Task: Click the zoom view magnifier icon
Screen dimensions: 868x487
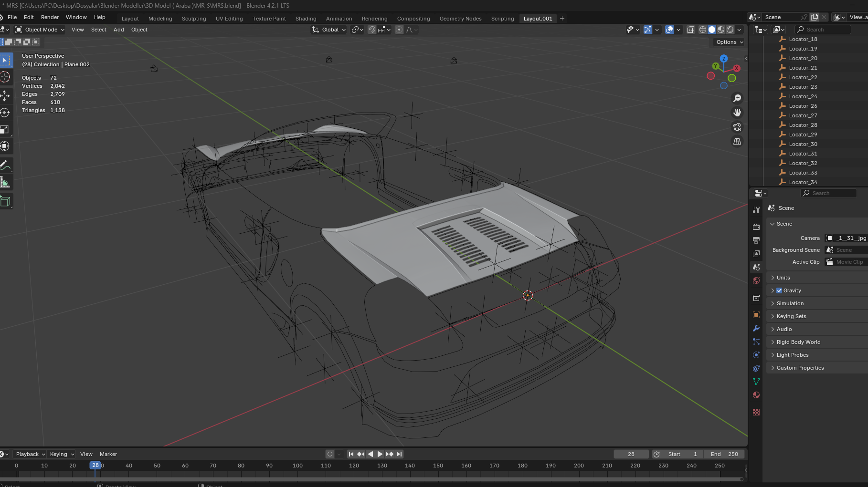Action: coord(737,98)
